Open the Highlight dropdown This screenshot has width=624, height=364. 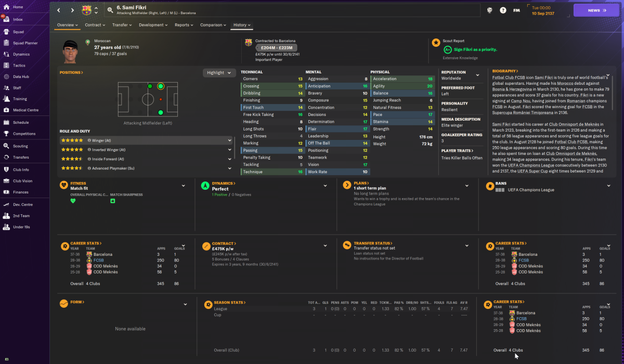point(219,73)
